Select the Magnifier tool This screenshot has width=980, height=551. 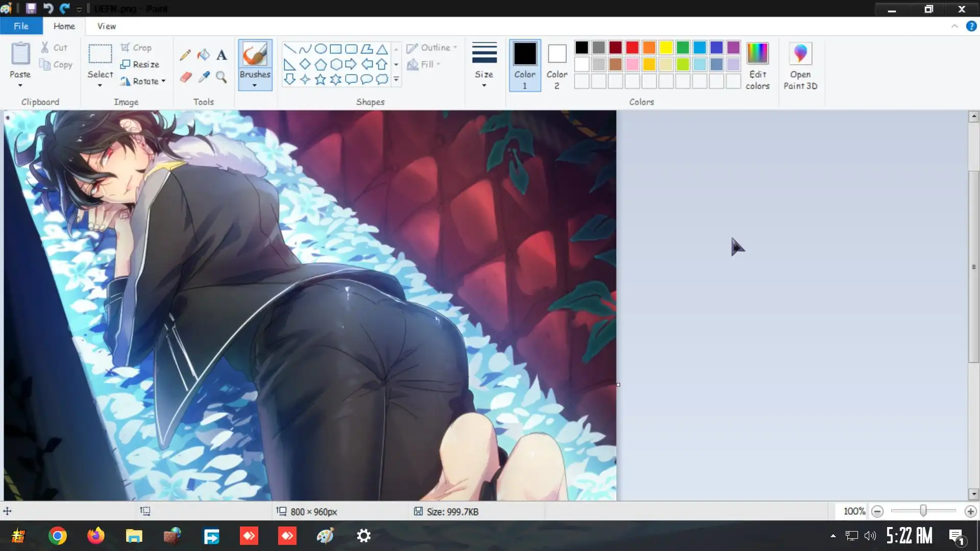[x=222, y=77]
